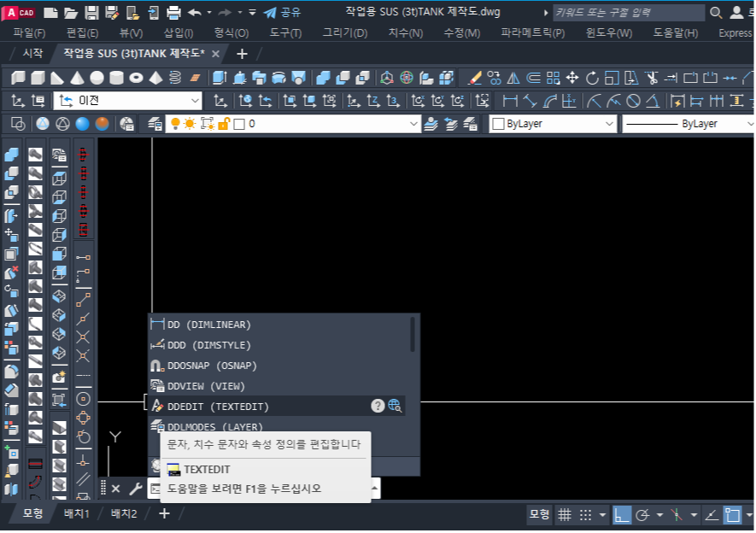Toggle layer 0 on/off lightbulb

175,124
